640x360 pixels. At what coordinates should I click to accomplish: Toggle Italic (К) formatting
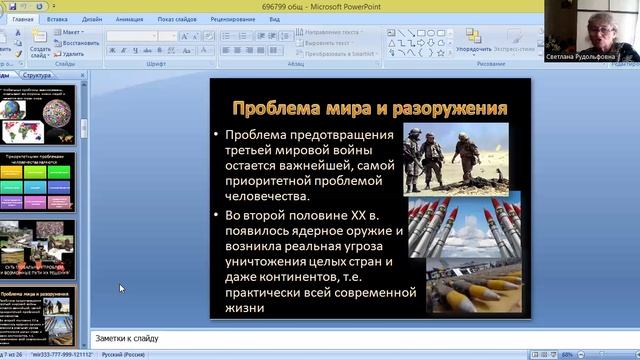coord(124,51)
